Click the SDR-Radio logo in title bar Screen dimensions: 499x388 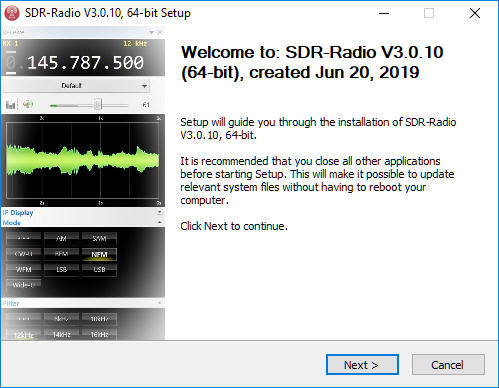coord(12,13)
